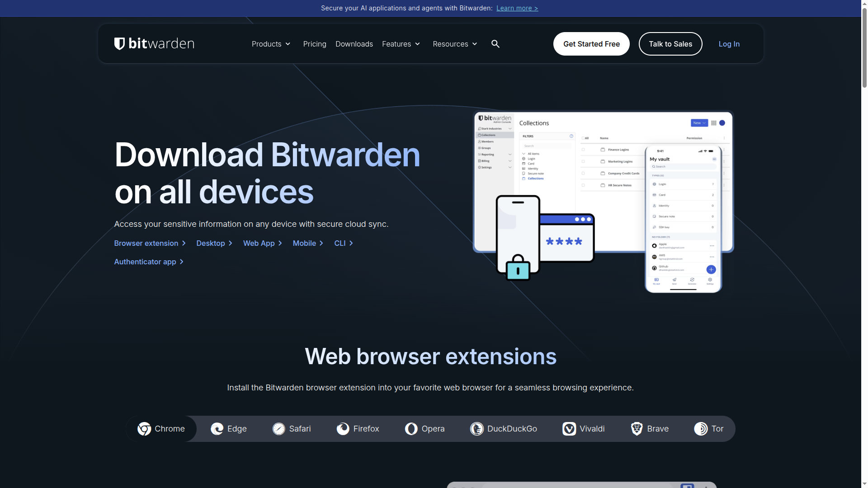868x488 pixels.
Task: Click the Brave lion icon
Action: click(x=637, y=429)
